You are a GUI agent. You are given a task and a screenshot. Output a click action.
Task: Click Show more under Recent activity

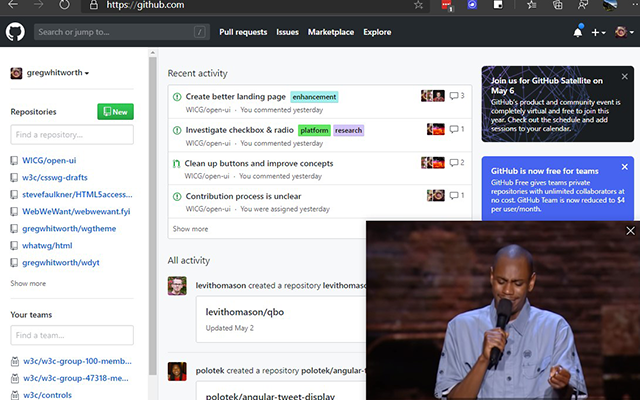click(190, 229)
